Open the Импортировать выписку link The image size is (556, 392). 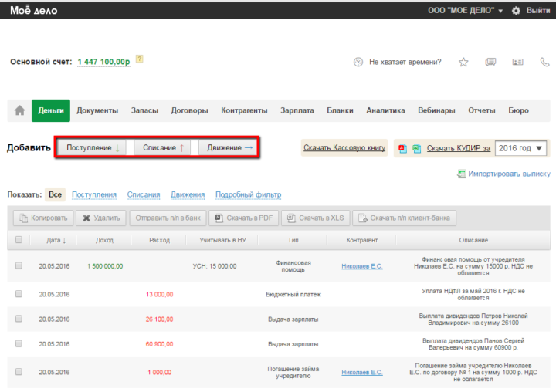click(x=509, y=174)
